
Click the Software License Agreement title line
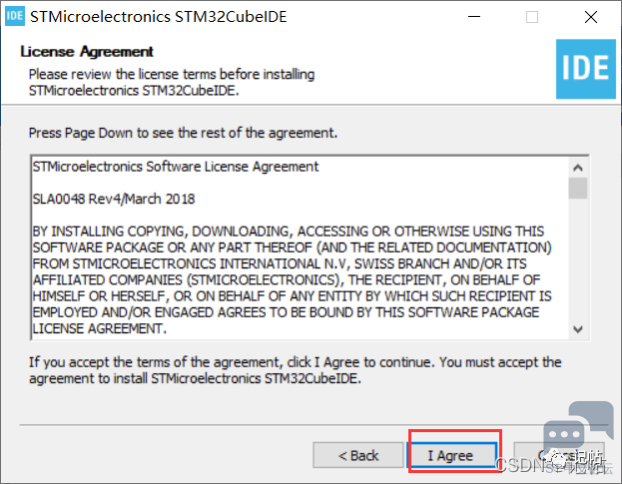pyautogui.click(x=175, y=167)
